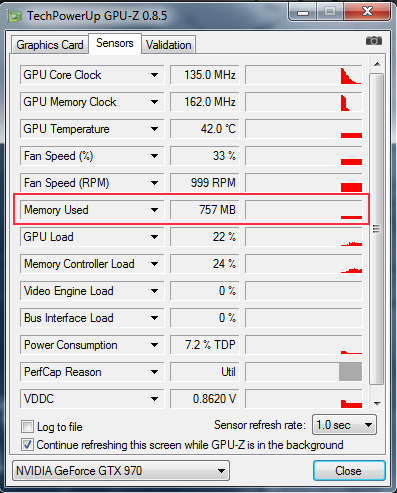Click the GPU-Z app icon in title bar
Viewport: 397px width, 493px height.
pos(14,16)
